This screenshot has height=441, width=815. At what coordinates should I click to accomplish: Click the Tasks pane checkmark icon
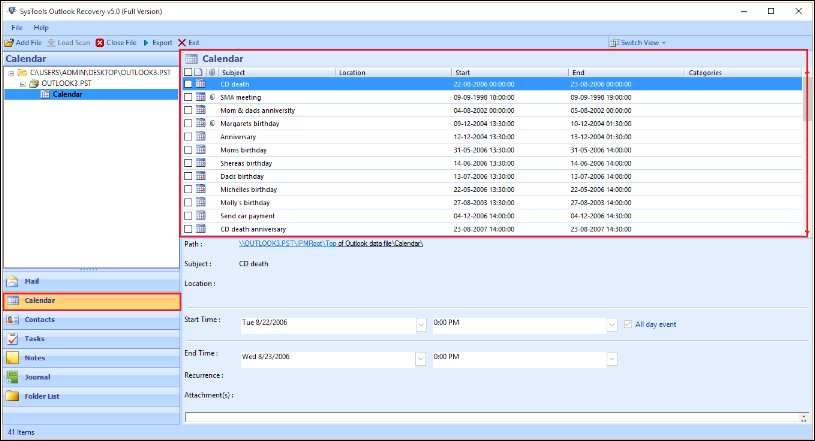pos(12,339)
